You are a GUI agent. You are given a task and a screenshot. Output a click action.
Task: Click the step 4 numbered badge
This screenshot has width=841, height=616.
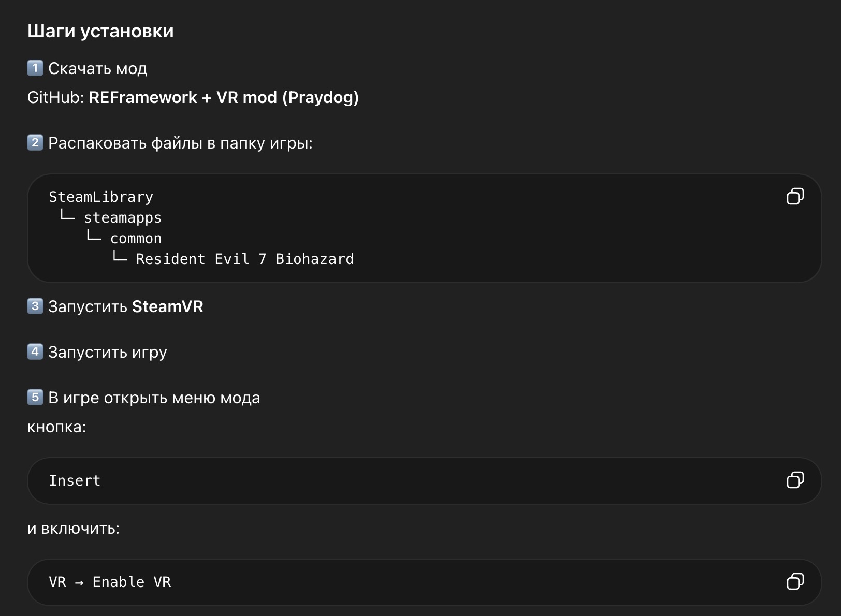(34, 351)
